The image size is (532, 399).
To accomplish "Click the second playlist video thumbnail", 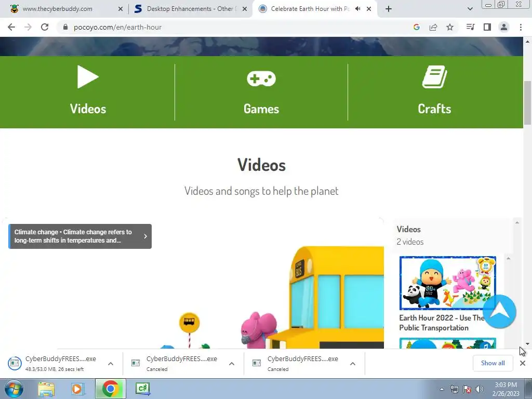I will (x=448, y=343).
